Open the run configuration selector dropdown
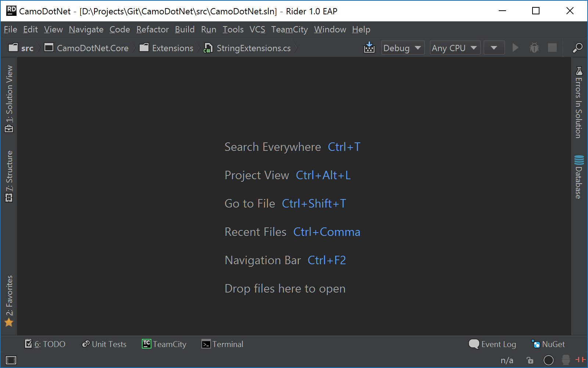 (x=494, y=48)
